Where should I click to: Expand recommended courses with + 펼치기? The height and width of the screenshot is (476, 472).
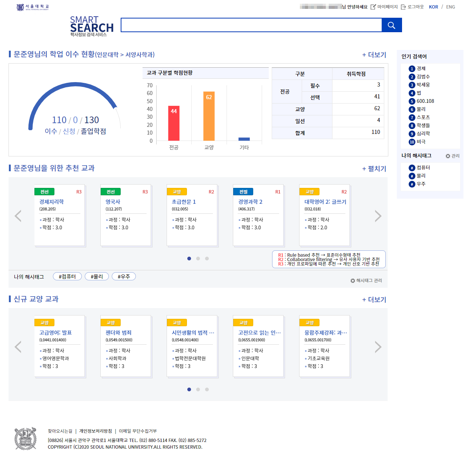374,169
